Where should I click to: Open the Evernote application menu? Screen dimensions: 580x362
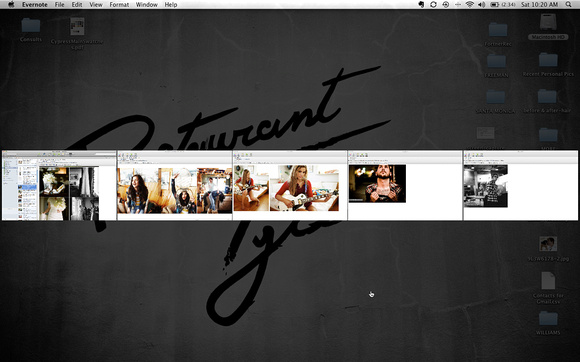[x=34, y=4]
